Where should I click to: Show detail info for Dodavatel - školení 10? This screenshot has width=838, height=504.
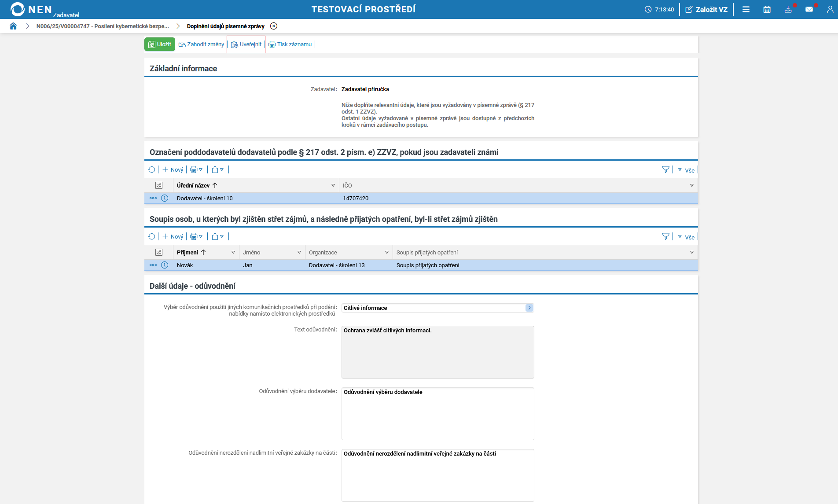click(165, 198)
